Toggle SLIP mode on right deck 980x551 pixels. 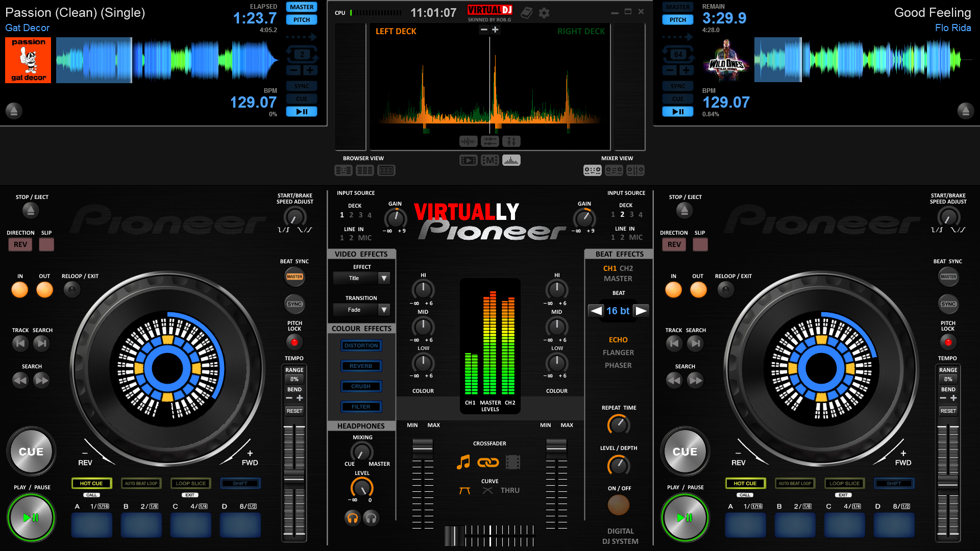[x=700, y=244]
